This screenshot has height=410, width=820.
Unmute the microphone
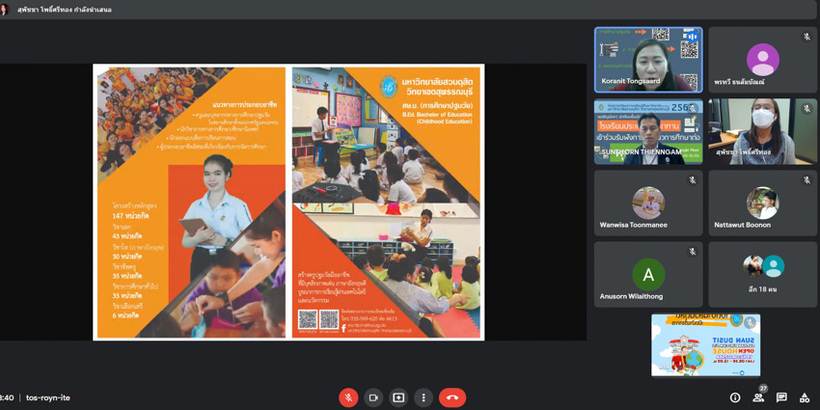[x=348, y=397]
